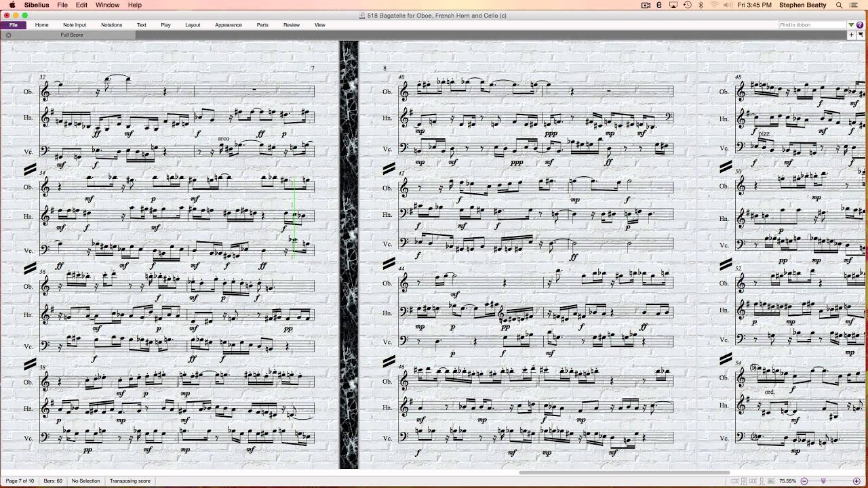868x488 pixels.
Task: Open the Window menu
Action: pyautogui.click(x=107, y=5)
